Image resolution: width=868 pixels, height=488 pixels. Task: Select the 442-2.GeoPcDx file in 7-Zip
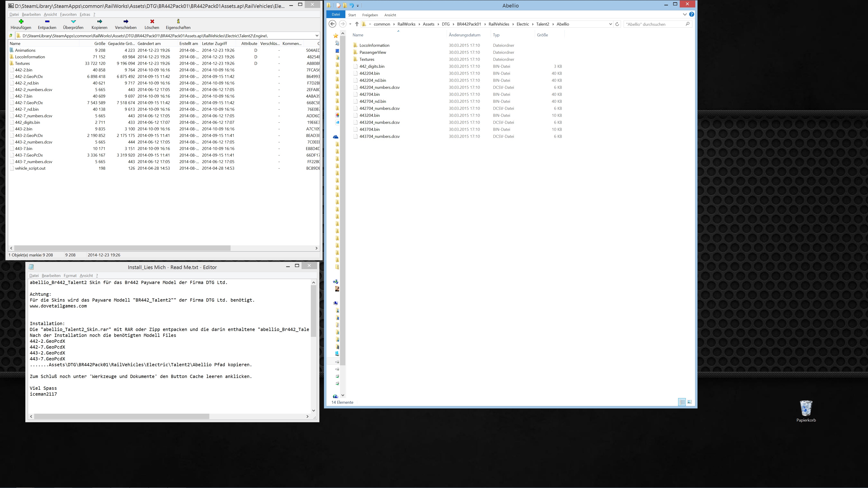point(29,76)
